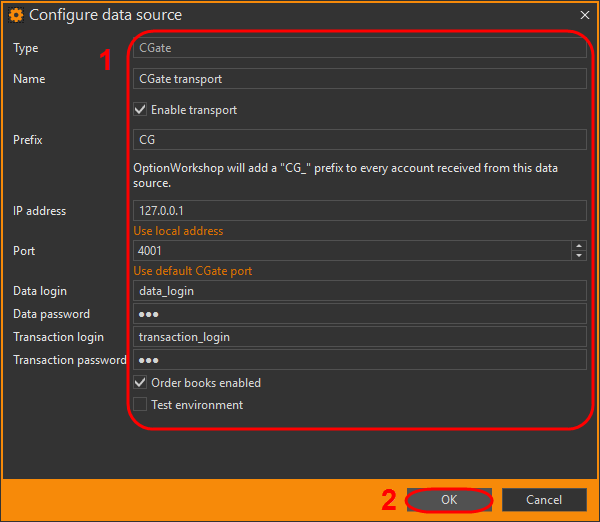600x522 pixels.
Task: Disable the Order books enabled checkbox
Action: coord(141,383)
